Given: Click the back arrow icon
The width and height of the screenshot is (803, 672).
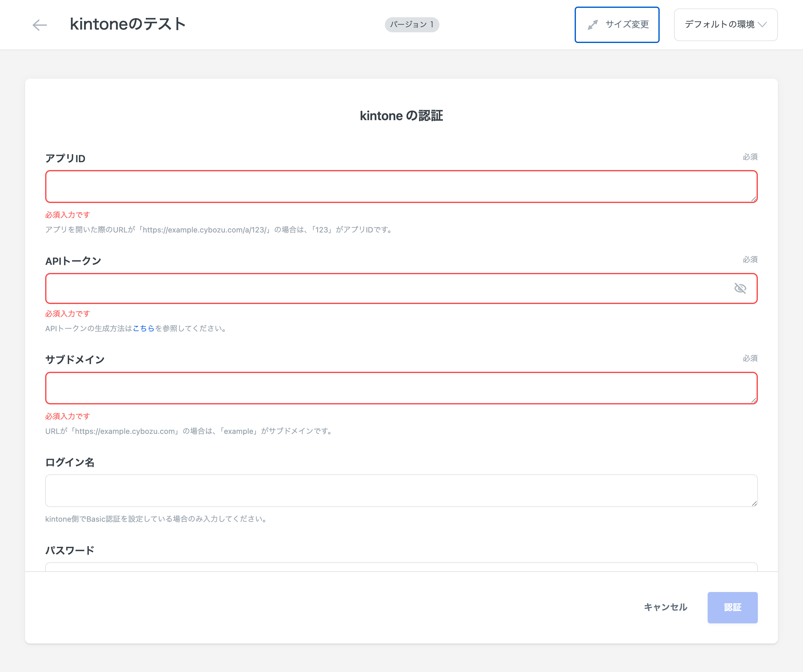Looking at the screenshot, I should click(40, 25).
